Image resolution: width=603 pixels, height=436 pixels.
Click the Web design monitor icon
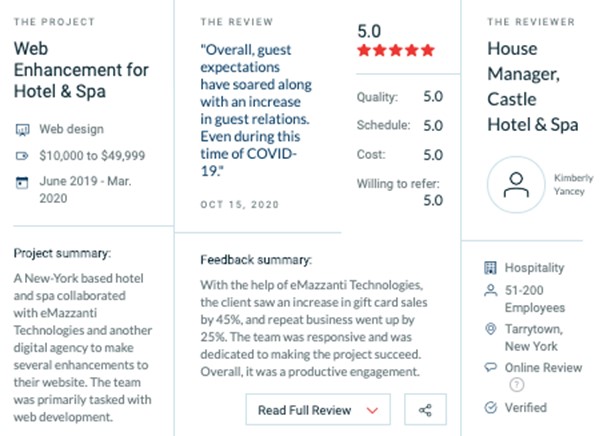(x=22, y=130)
